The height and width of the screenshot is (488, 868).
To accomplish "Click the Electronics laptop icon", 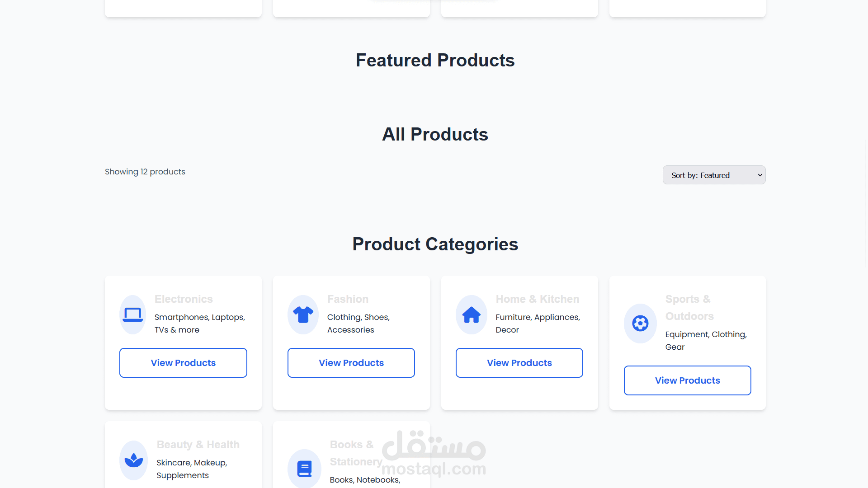I will [133, 314].
